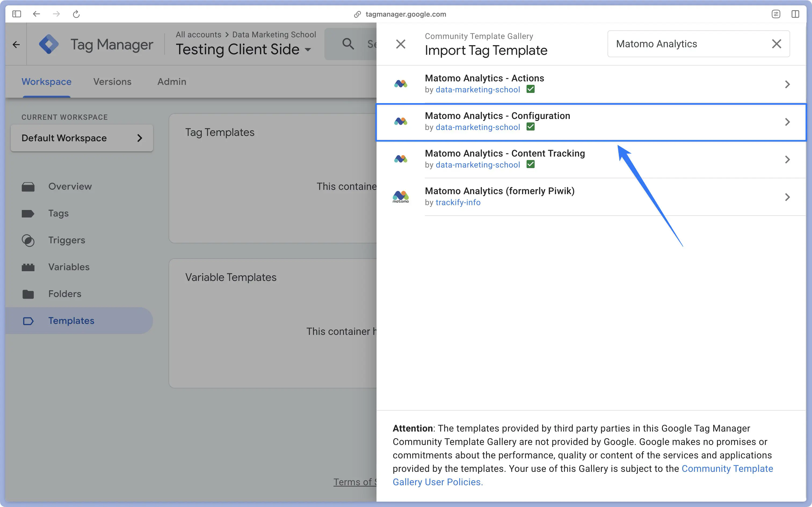The image size is (812, 507).
Task: Click the Tag Manager logo
Action: [49, 44]
